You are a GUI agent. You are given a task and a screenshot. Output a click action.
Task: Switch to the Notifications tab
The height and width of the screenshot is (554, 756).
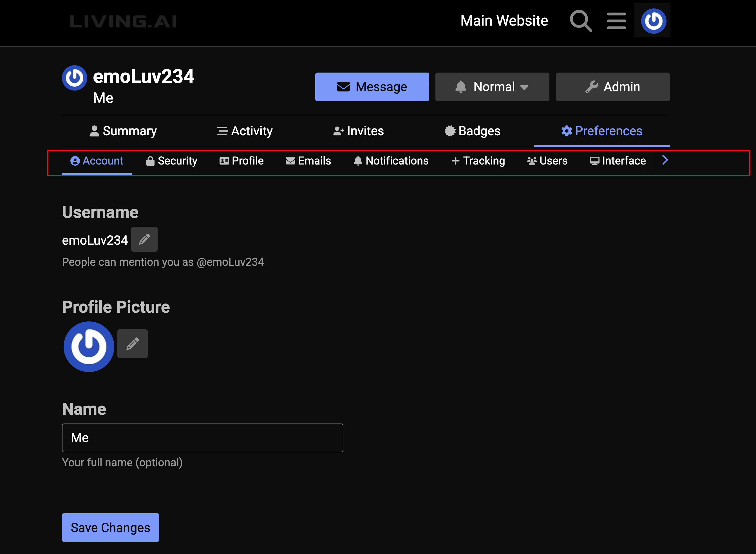391,161
